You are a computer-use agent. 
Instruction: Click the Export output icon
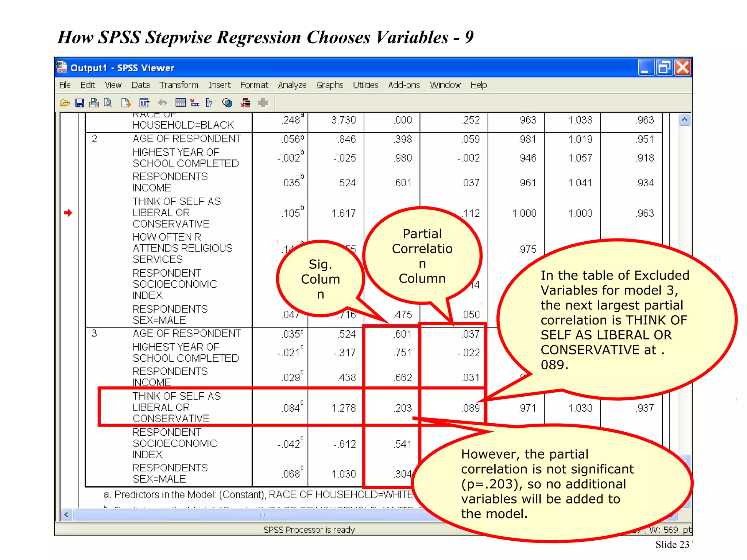click(126, 103)
